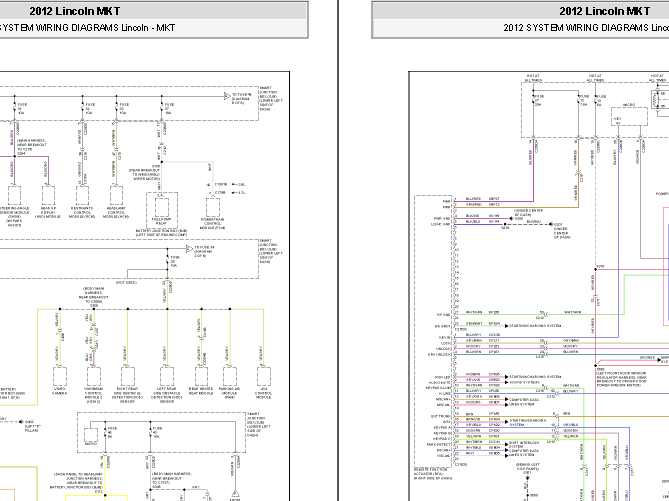Screen dimensions: 669x501
Task: Click the "LEFT REAR SIDE OBSTACLE DETECTION" sensor label
Action: click(x=167, y=395)
